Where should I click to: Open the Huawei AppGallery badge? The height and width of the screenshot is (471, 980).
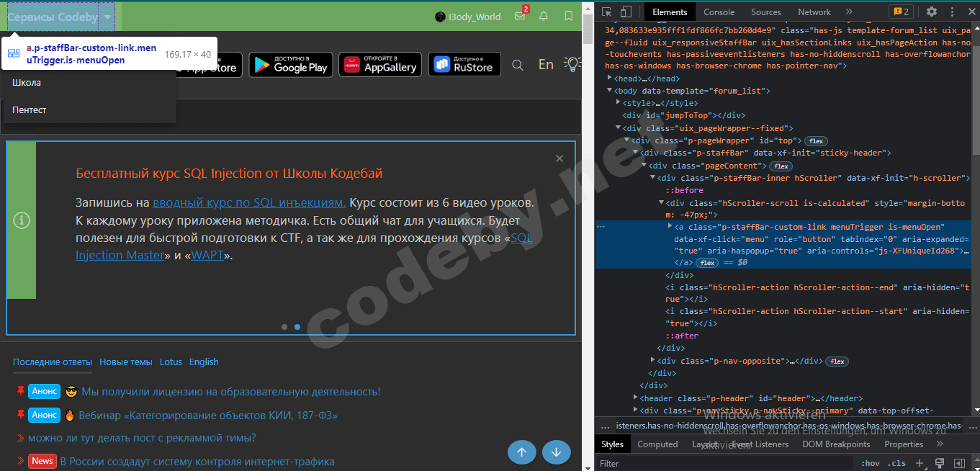(381, 65)
